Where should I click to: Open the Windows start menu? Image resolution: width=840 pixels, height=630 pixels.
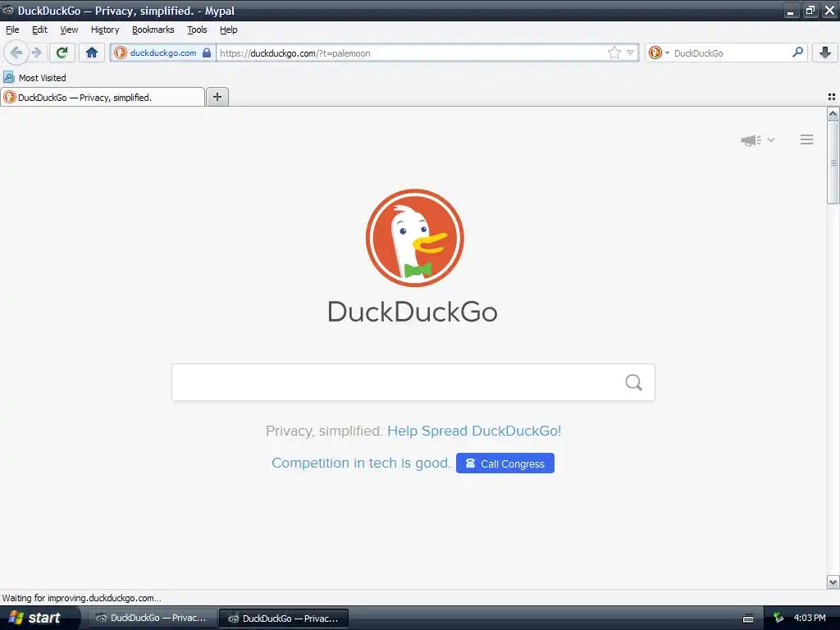(x=39, y=618)
